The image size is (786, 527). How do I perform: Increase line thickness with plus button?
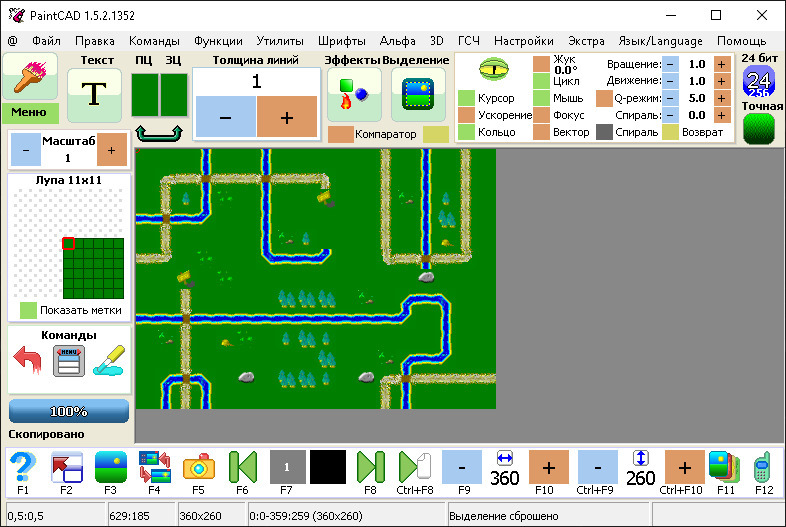tap(287, 117)
